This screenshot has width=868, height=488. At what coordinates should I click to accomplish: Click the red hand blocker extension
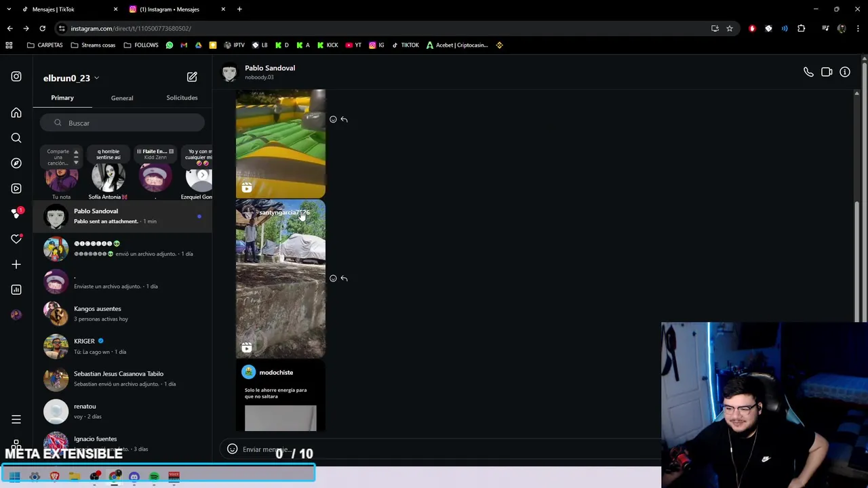click(752, 28)
